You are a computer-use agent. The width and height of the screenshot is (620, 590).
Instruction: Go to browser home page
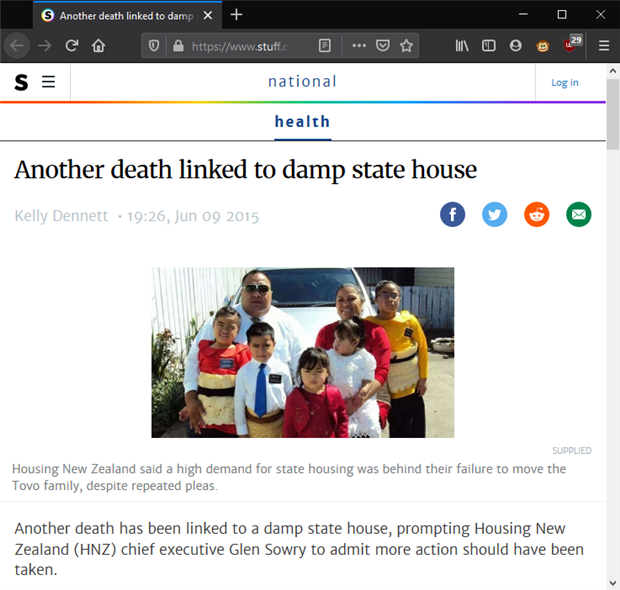(98, 46)
